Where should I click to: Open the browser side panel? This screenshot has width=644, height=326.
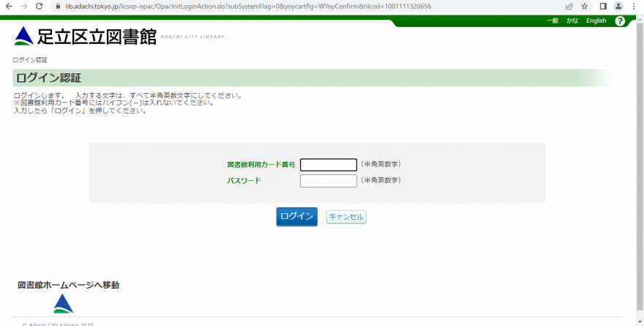604,6
